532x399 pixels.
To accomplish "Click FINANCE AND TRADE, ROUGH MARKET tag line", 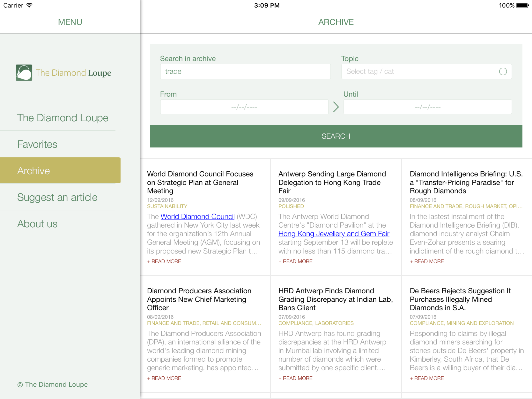I will click(x=466, y=206).
